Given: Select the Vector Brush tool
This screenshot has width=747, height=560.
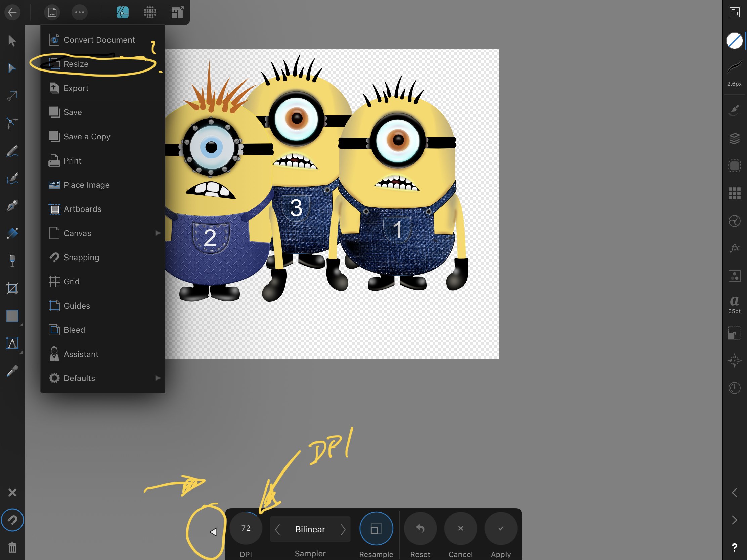Looking at the screenshot, I should (12, 178).
